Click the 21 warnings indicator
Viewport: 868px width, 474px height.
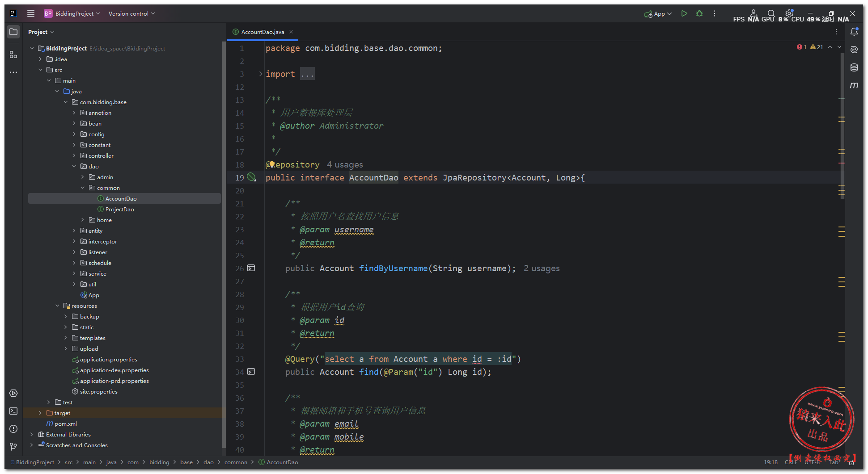click(x=817, y=47)
